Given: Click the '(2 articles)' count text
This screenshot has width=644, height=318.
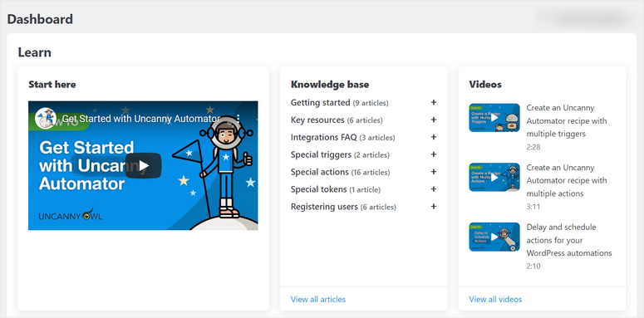Looking at the screenshot, I should (x=371, y=155).
